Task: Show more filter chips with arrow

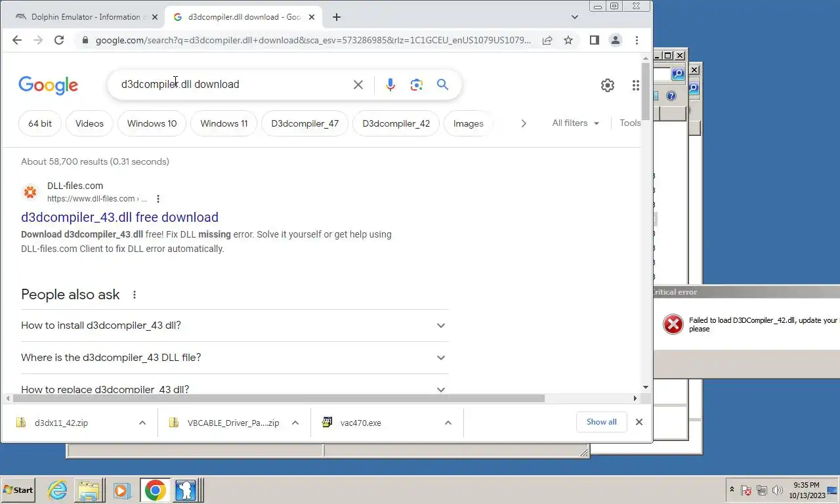Action: coord(523,123)
